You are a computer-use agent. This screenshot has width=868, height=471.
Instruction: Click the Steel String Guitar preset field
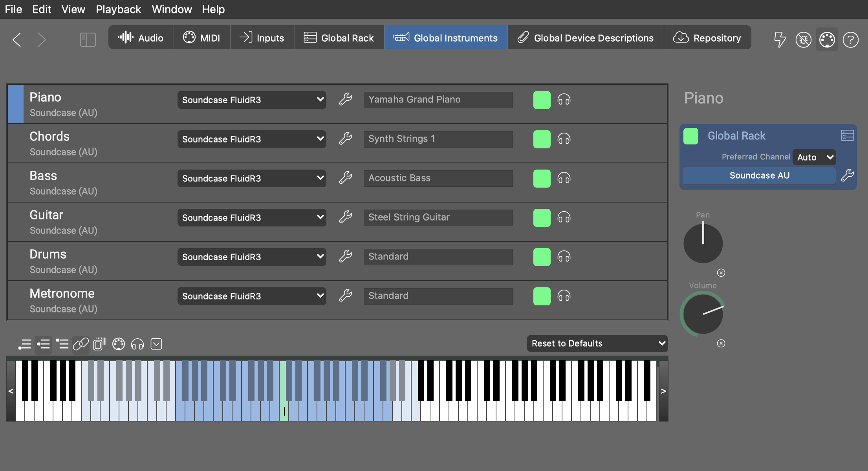pyautogui.click(x=438, y=217)
